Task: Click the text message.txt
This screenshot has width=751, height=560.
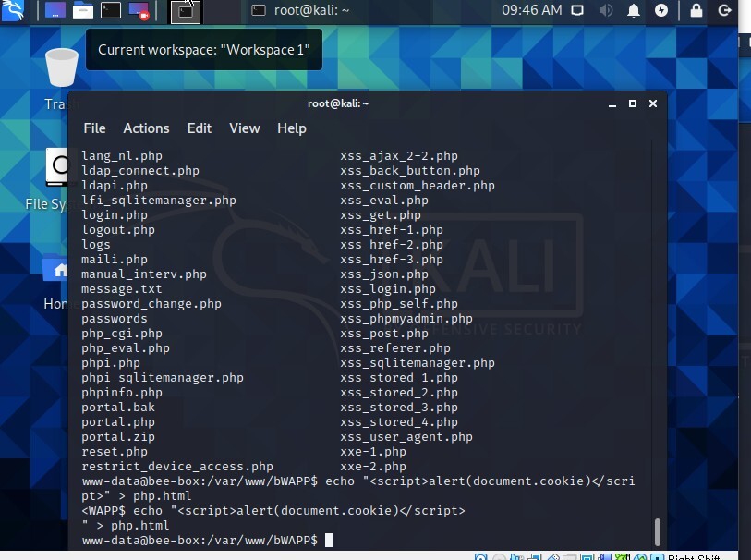Action: click(122, 289)
